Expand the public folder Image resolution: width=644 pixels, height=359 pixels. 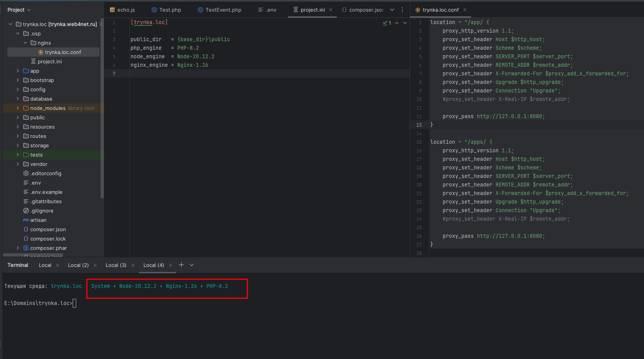[x=18, y=117]
